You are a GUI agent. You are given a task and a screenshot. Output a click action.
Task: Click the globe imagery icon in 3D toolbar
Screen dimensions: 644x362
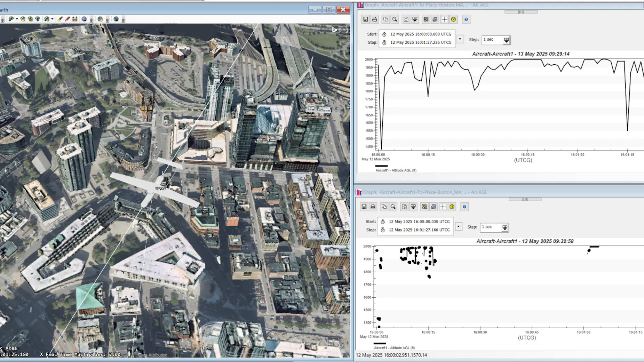[x=100, y=19]
